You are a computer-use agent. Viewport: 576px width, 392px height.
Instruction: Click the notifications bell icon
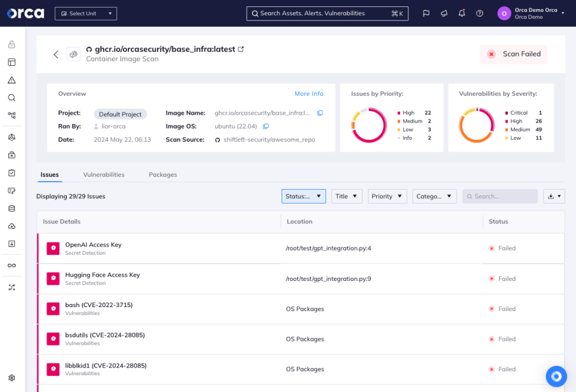point(461,13)
